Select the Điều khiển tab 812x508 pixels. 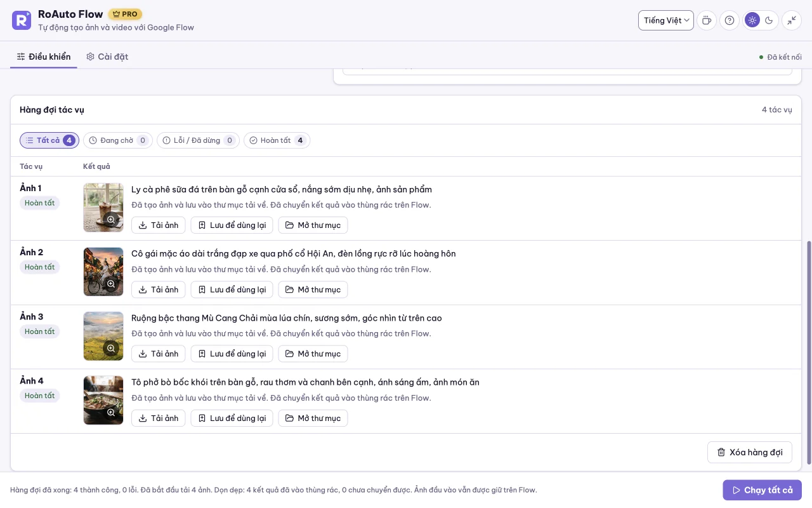click(x=44, y=57)
